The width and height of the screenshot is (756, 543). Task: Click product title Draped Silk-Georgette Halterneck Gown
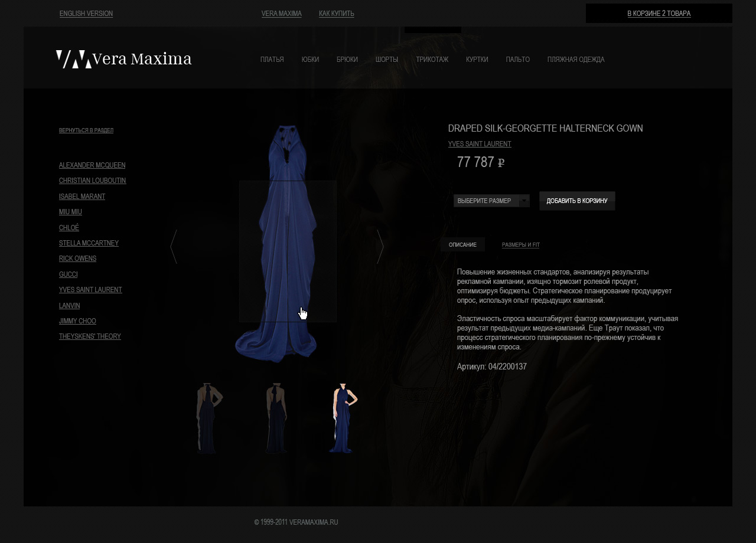pyautogui.click(x=546, y=128)
